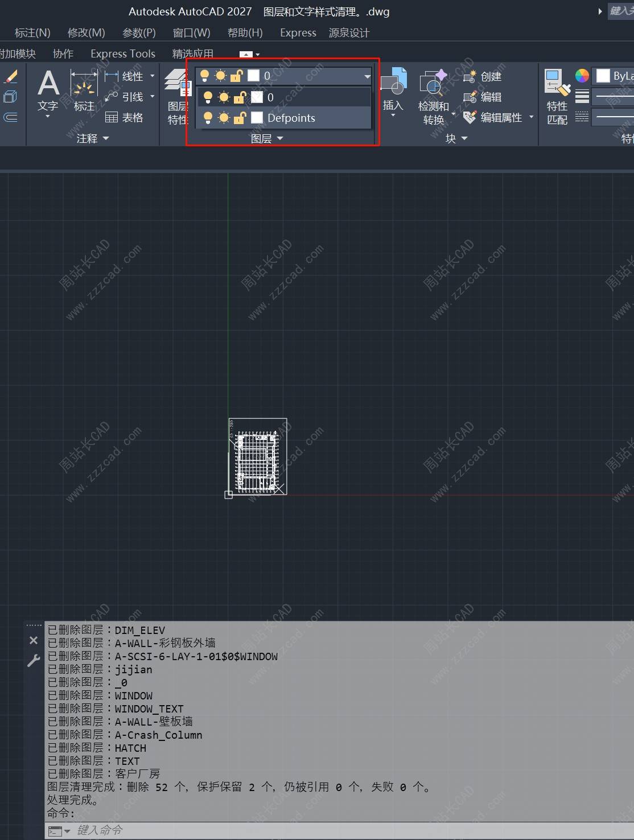634x840 pixels.
Task: Collapse the layer dropdown list arrow
Action: click(x=367, y=76)
